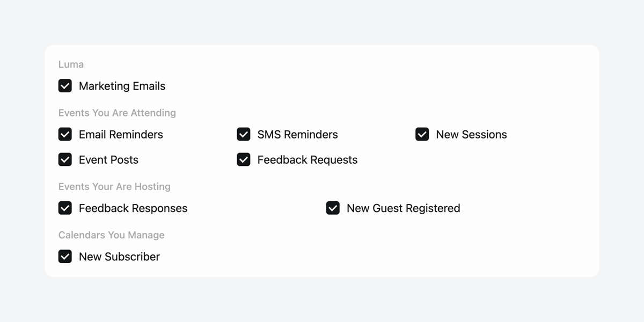Select the Feedback Requests label

tap(307, 159)
